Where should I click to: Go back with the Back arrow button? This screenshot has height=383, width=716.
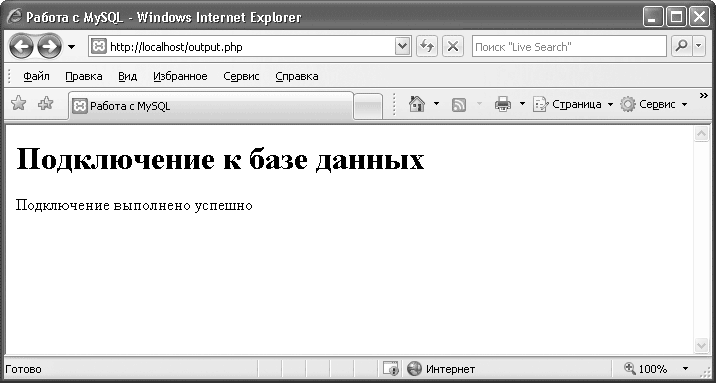click(x=21, y=47)
